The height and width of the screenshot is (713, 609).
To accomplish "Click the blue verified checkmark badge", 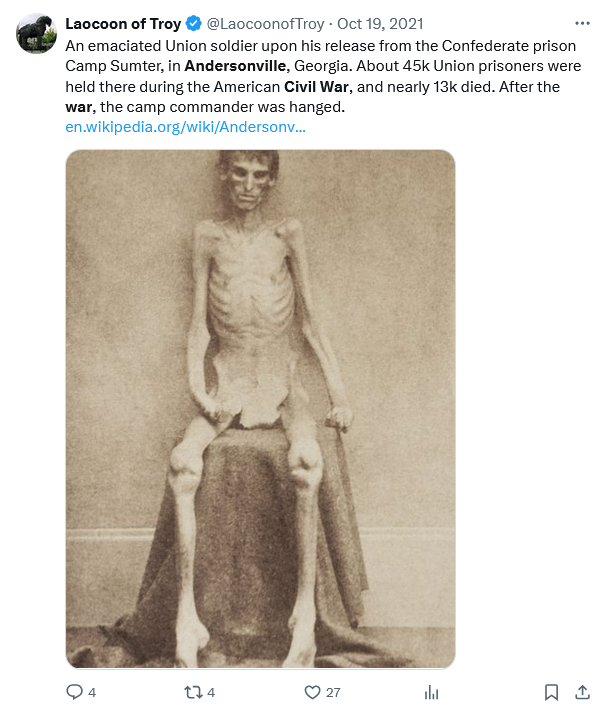I will pyautogui.click(x=194, y=24).
